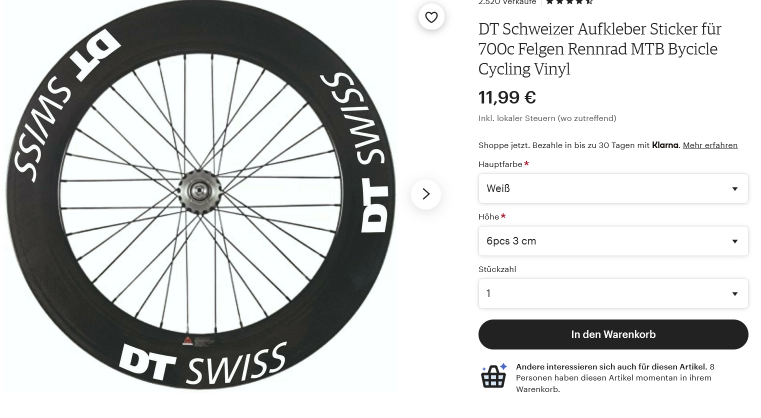This screenshot has height=418, width=761.
Task: Open the Stückzahl quantity dropdown
Action: pos(612,293)
